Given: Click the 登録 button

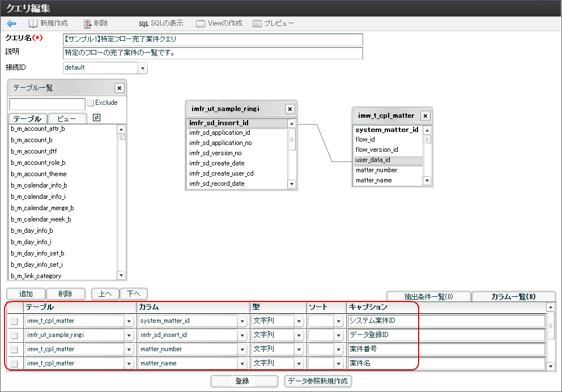Looking at the screenshot, I should [244, 381].
